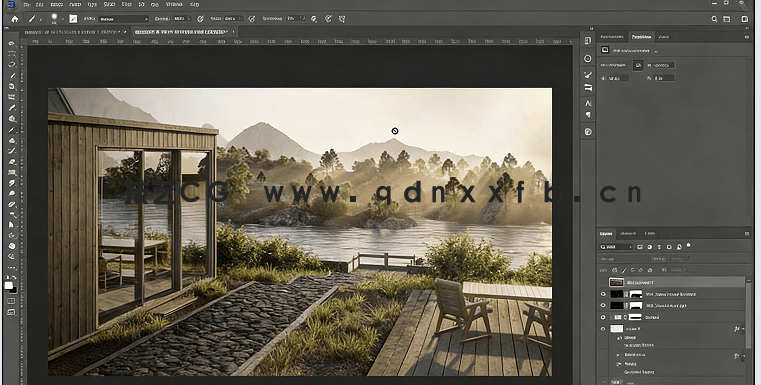Open the Flow slider arrow in options bar

point(242,19)
